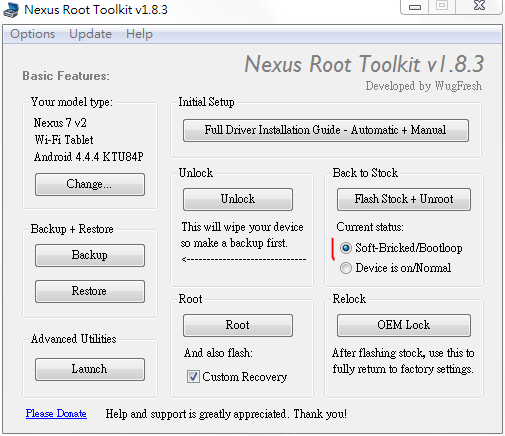Launch Advanced Utilities
Image resolution: width=505 pixels, height=436 pixels.
(90, 369)
